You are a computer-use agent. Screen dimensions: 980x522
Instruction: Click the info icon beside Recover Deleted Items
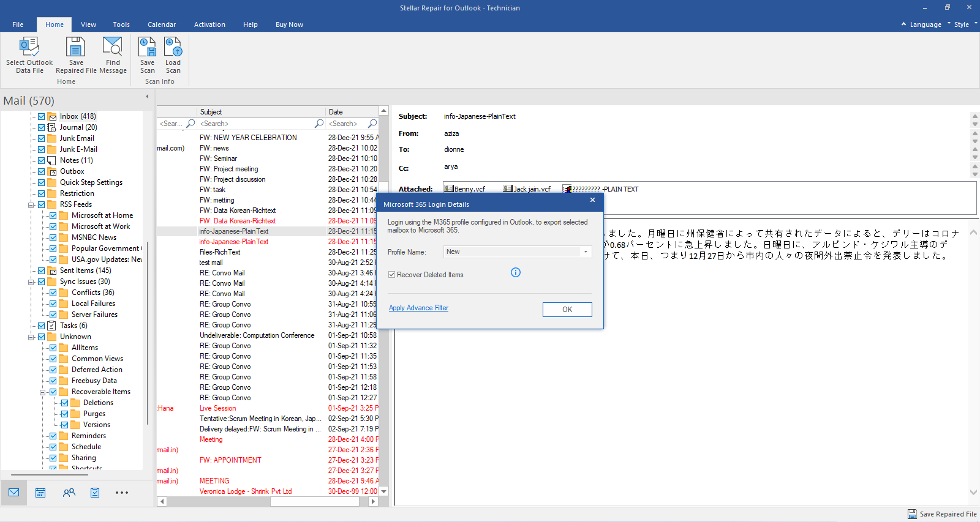coord(516,272)
